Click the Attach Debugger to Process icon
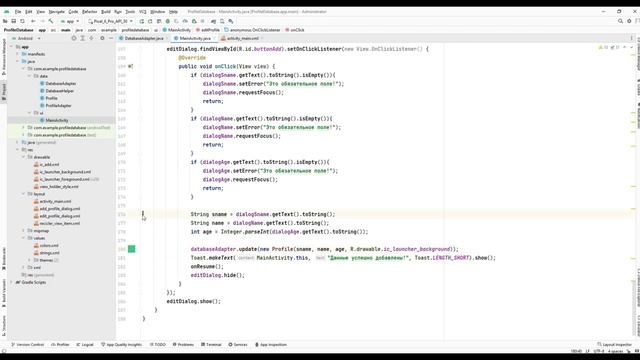 point(194,21)
